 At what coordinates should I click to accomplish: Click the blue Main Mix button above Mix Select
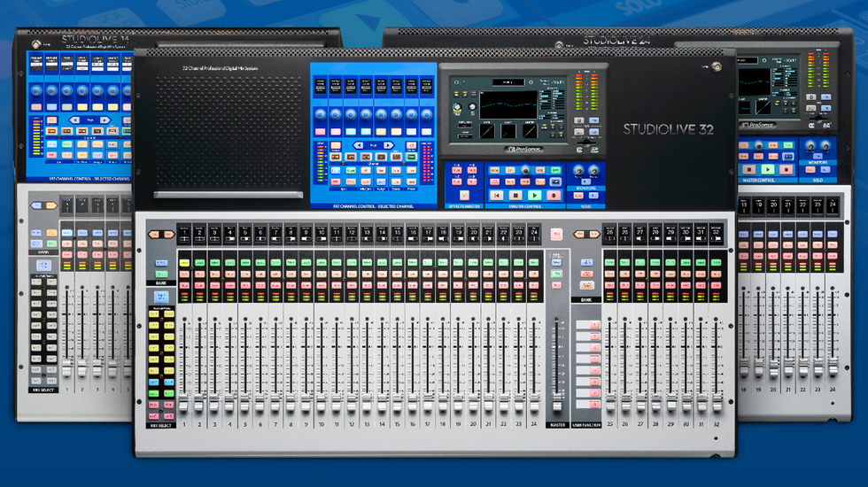coord(161,297)
